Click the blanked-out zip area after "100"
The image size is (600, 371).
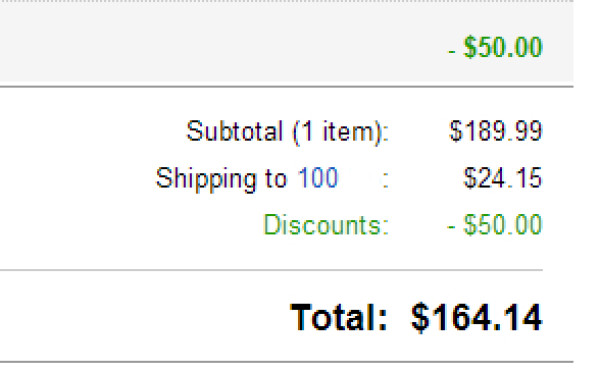click(360, 178)
